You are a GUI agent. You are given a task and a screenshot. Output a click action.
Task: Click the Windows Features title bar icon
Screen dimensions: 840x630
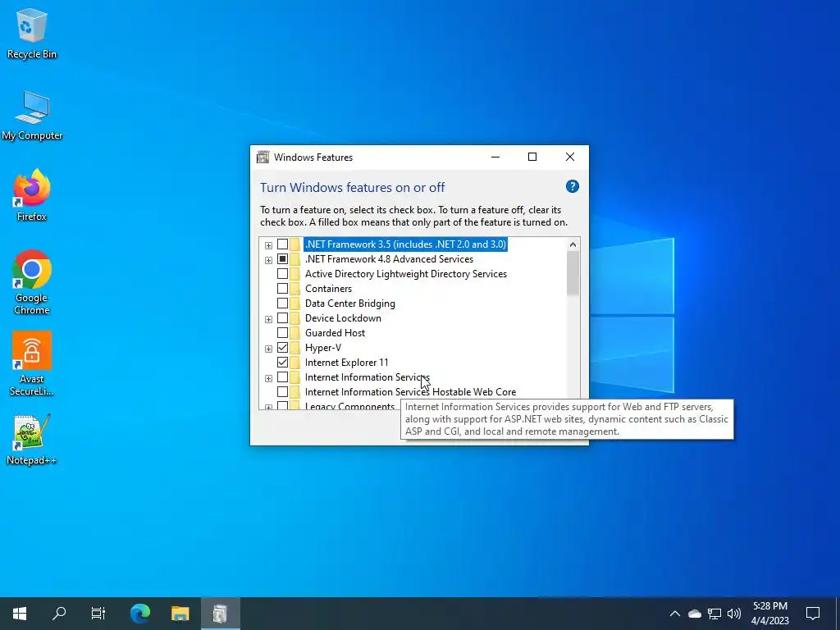click(x=263, y=157)
